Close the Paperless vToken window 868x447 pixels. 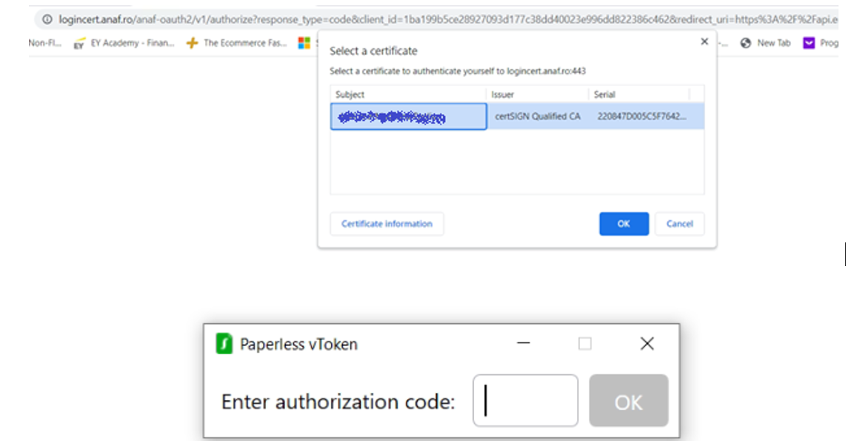click(647, 343)
